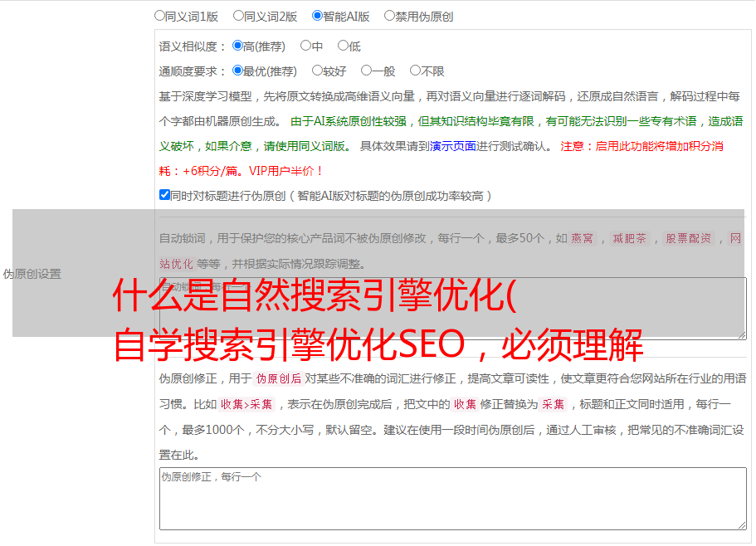Image resolution: width=756 pixels, height=546 pixels.
Task: Click the 收集>采集 example tag
Action: pos(246,404)
